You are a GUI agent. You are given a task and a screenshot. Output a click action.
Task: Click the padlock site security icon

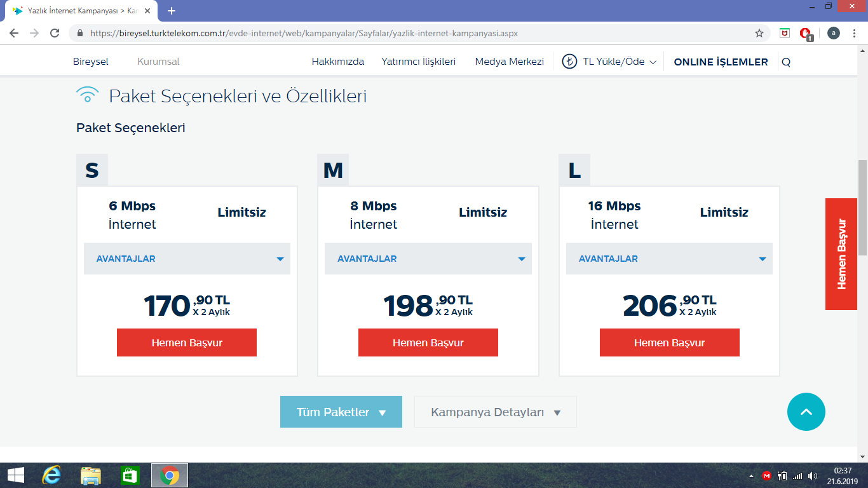point(80,33)
